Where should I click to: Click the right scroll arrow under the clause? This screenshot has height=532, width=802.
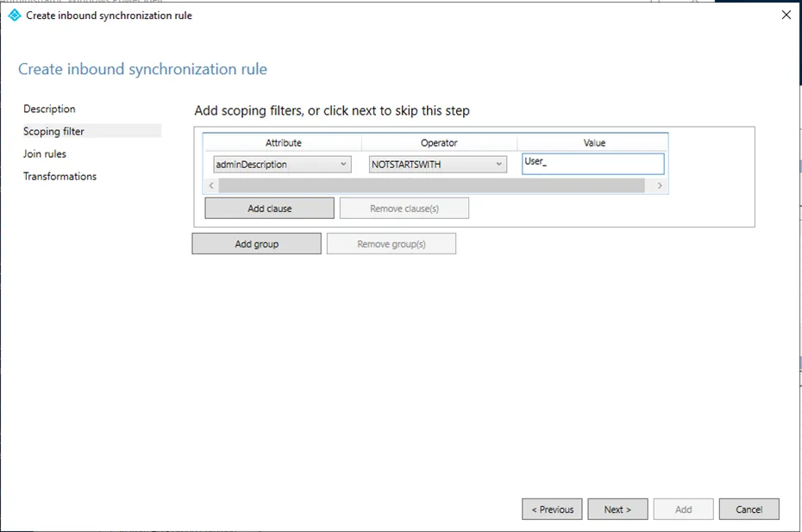point(660,185)
